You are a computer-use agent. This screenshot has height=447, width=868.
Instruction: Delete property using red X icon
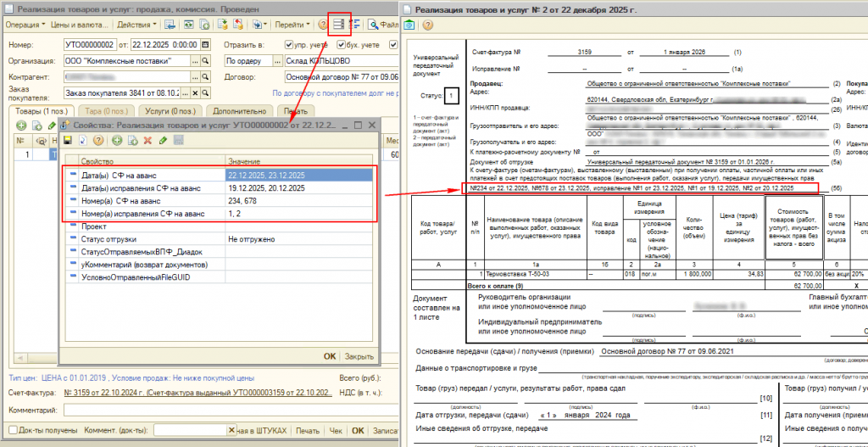pyautogui.click(x=147, y=140)
